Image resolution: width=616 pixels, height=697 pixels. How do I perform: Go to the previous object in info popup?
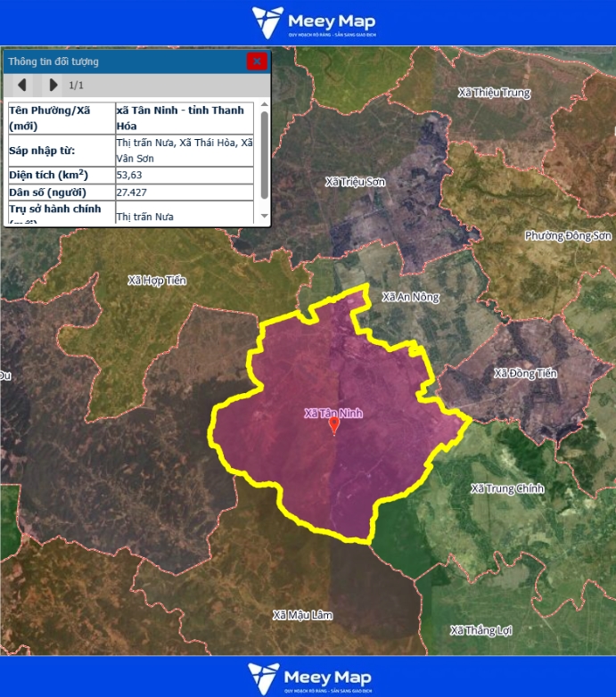click(22, 85)
